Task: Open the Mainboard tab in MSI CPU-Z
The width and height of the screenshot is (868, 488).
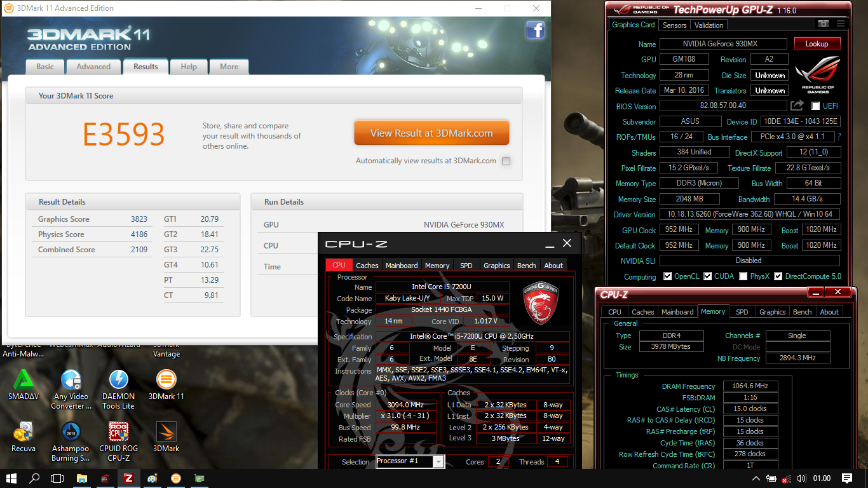Action: [x=402, y=266]
